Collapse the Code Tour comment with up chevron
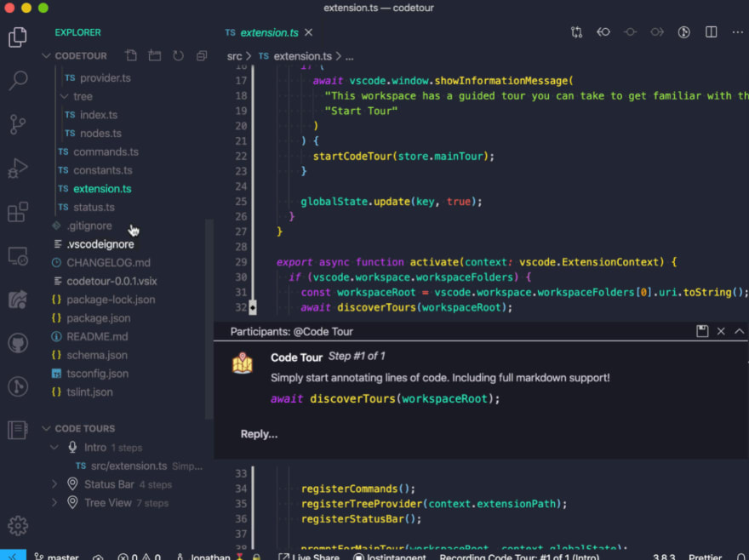Screen dimensions: 749x560 740,331
